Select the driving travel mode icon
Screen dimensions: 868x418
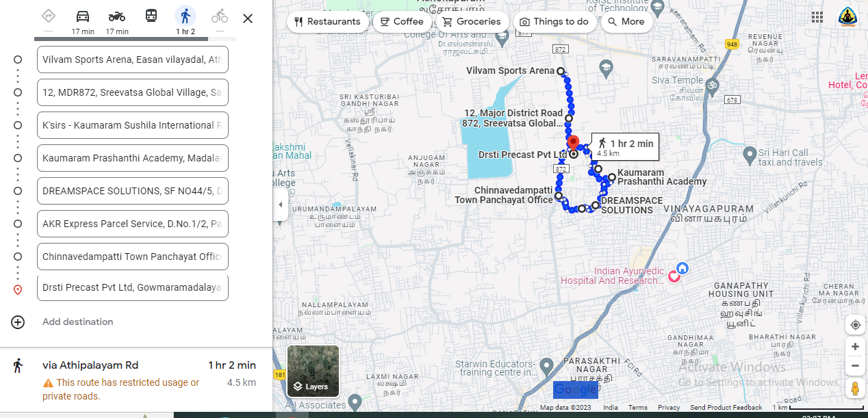(83, 17)
